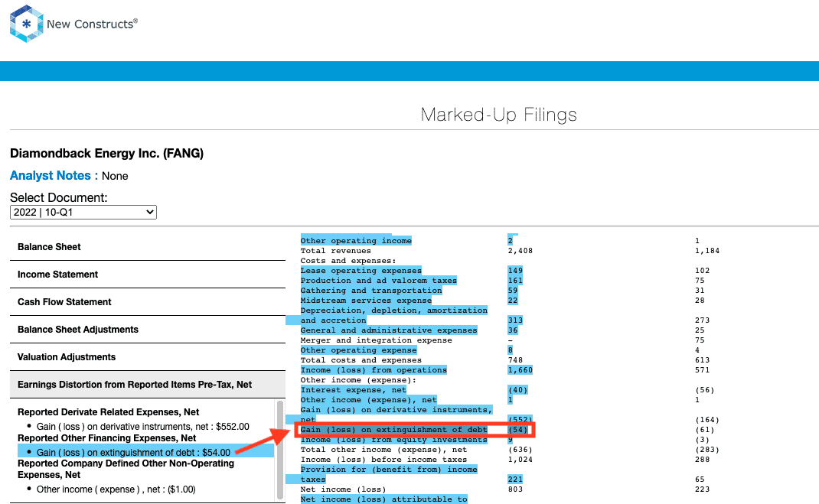The width and height of the screenshot is (819, 504).
Task: Click Income (loss) from equity investments line
Action: (394, 440)
